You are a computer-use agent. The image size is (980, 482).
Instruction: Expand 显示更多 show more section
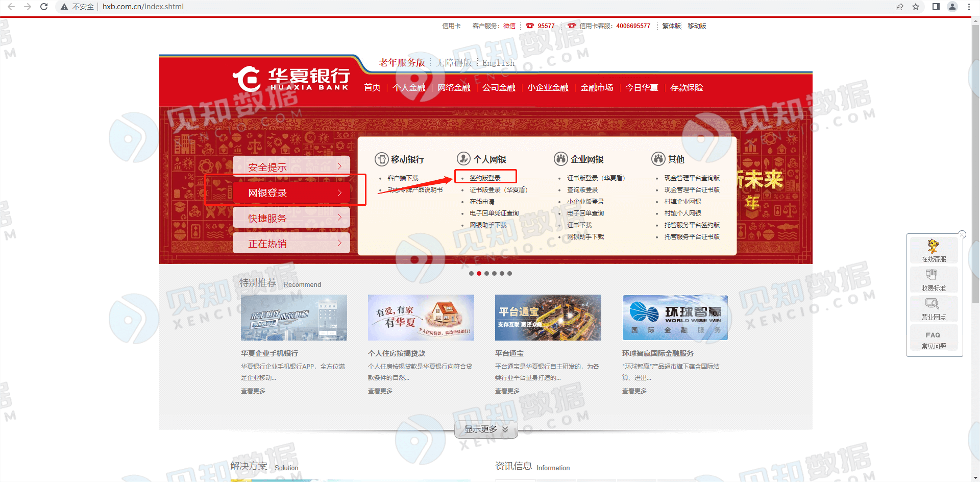pyautogui.click(x=486, y=429)
